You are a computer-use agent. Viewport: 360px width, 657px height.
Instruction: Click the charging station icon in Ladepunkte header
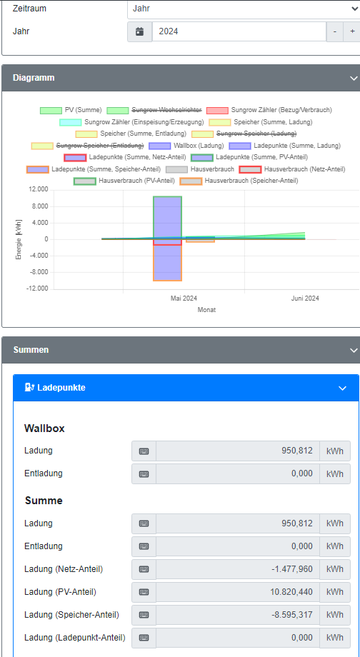tap(29, 388)
